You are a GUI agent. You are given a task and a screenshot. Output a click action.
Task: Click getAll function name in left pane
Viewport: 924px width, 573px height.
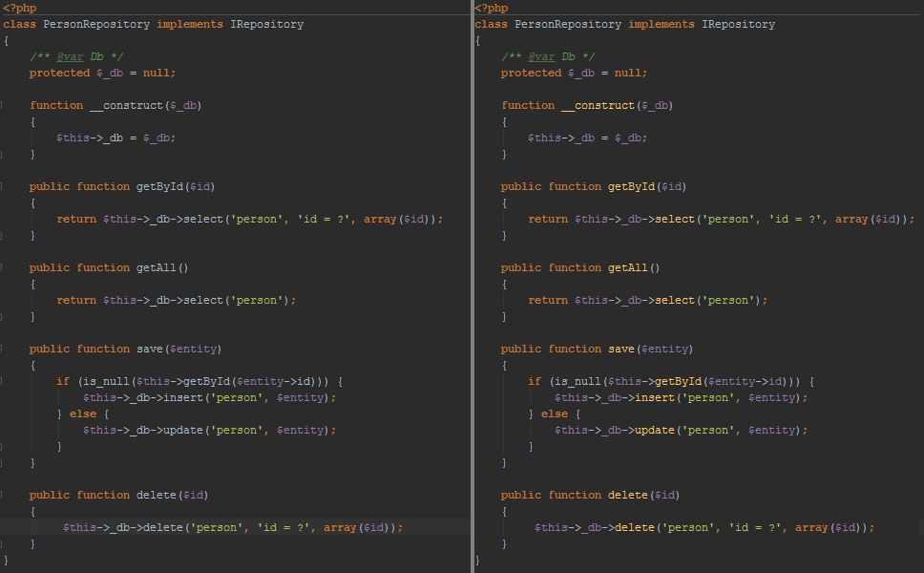[x=157, y=268]
